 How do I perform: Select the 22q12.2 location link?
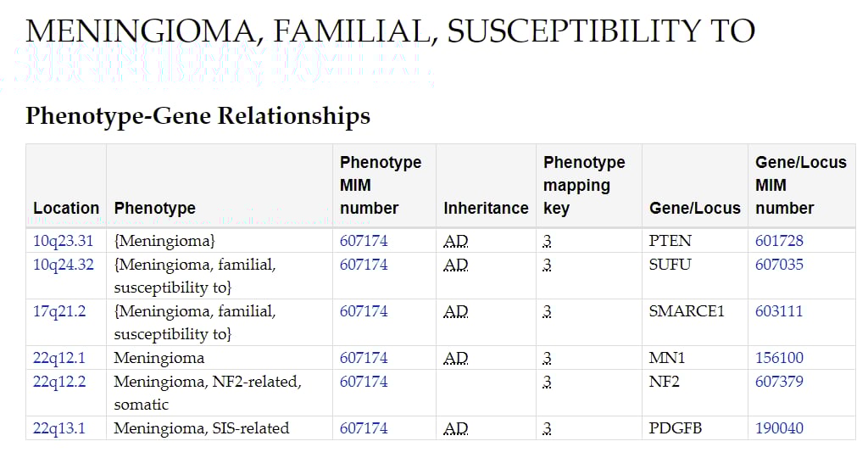[x=59, y=382]
